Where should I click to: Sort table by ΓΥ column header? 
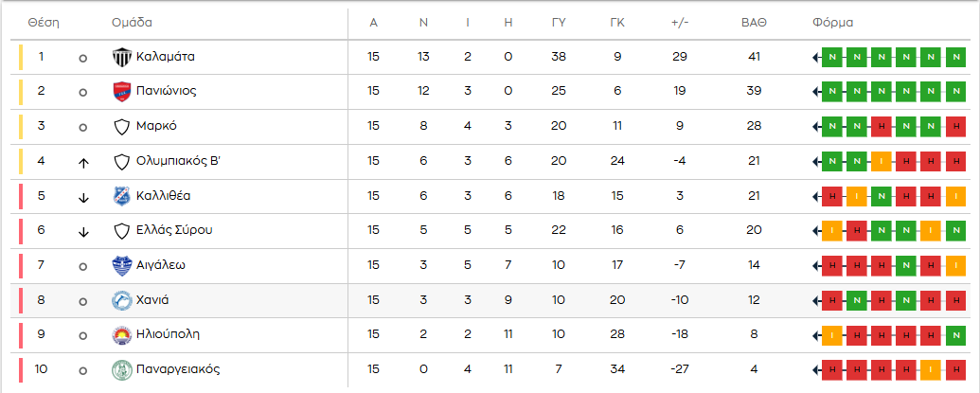[x=559, y=23]
